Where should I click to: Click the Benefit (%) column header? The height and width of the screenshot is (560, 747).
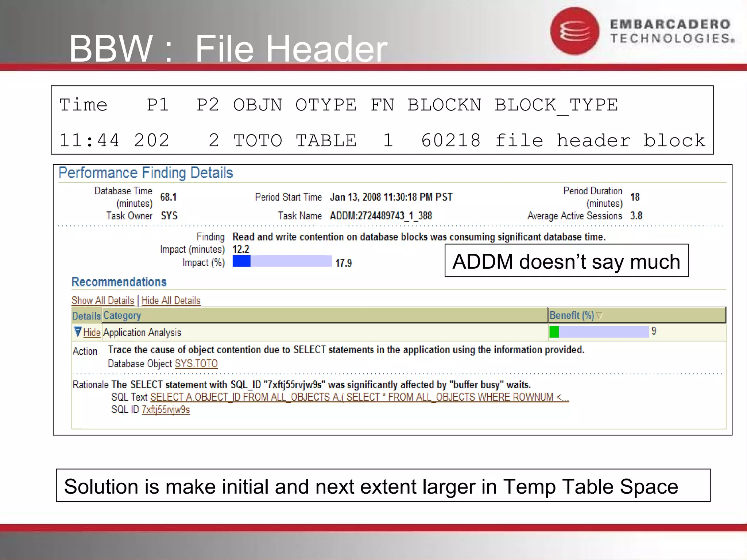636,315
